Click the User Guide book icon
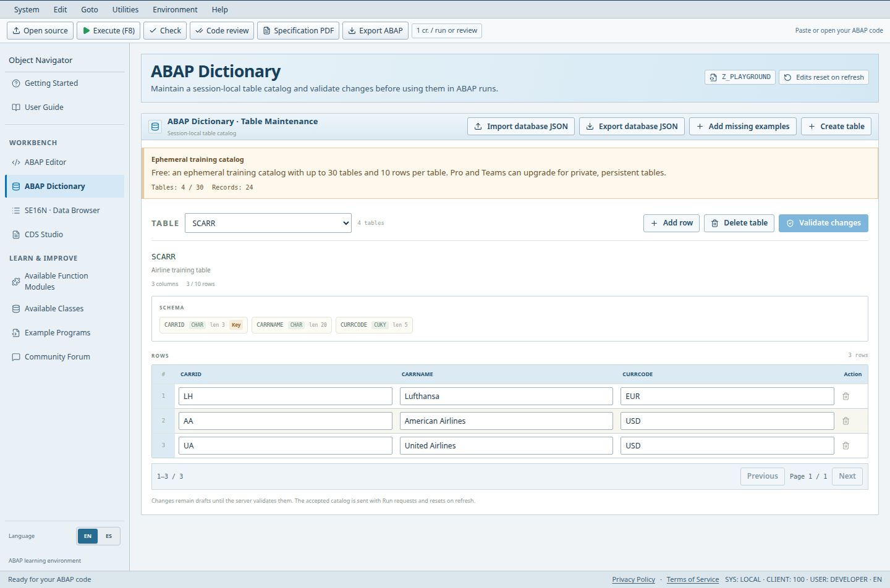This screenshot has width=890, height=588. tap(16, 107)
